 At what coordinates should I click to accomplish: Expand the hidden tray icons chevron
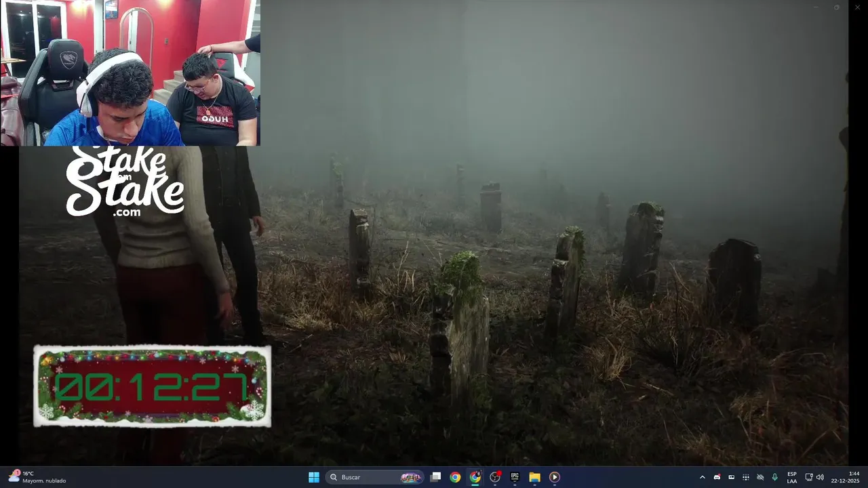702,477
